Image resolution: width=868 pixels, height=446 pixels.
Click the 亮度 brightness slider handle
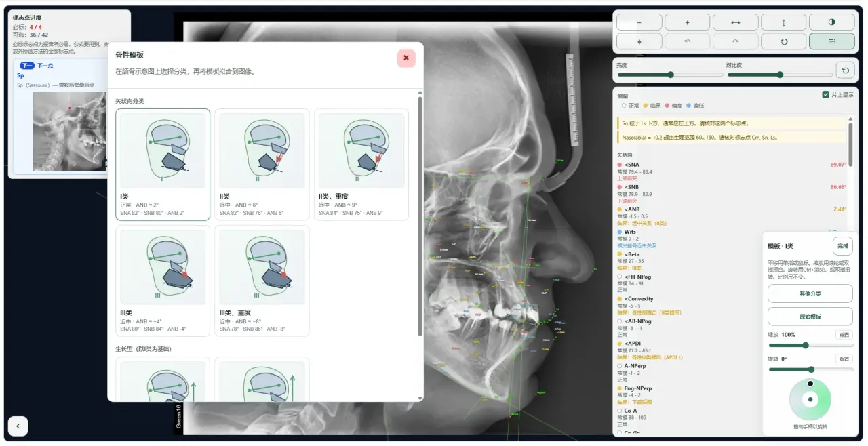point(671,75)
